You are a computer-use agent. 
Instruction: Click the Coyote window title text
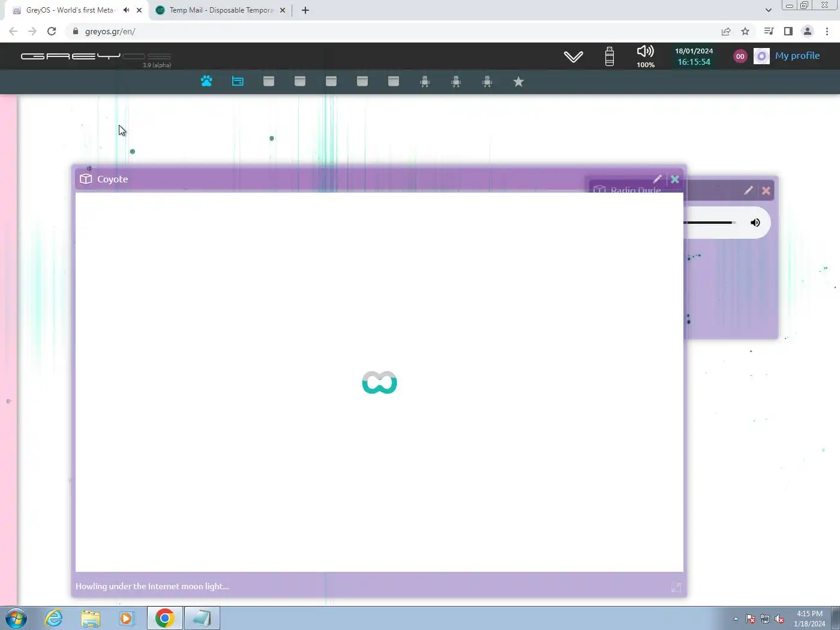click(113, 179)
